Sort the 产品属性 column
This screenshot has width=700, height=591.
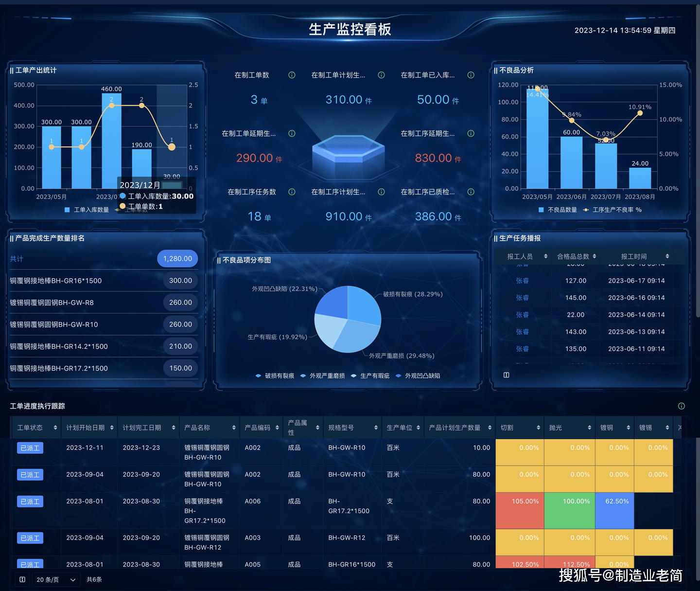(x=317, y=428)
